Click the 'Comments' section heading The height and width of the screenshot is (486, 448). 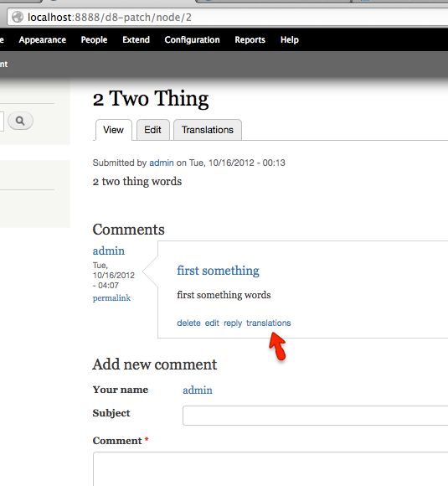[129, 230]
